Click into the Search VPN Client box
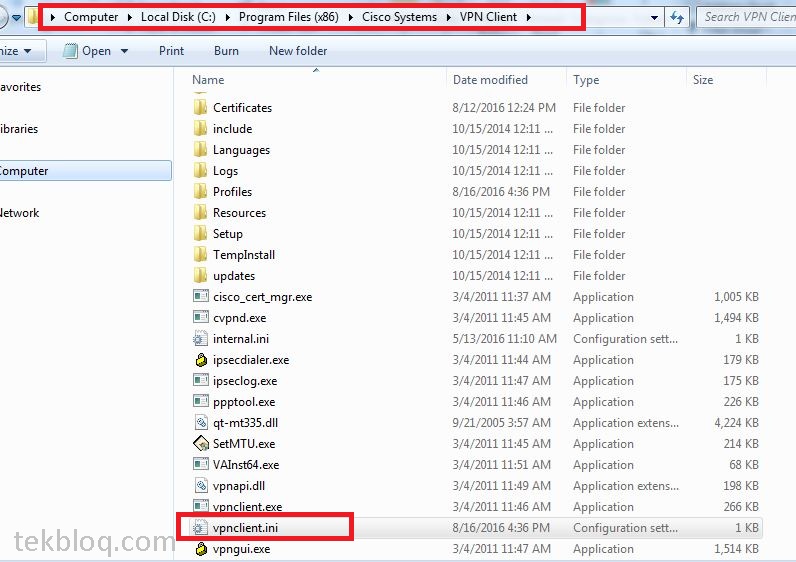Image resolution: width=796 pixels, height=562 pixels. click(746, 17)
